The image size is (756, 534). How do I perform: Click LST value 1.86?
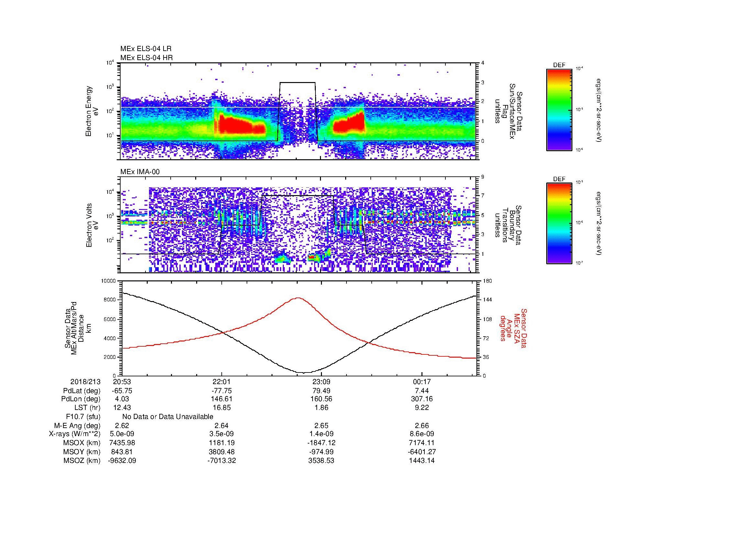tap(321, 408)
